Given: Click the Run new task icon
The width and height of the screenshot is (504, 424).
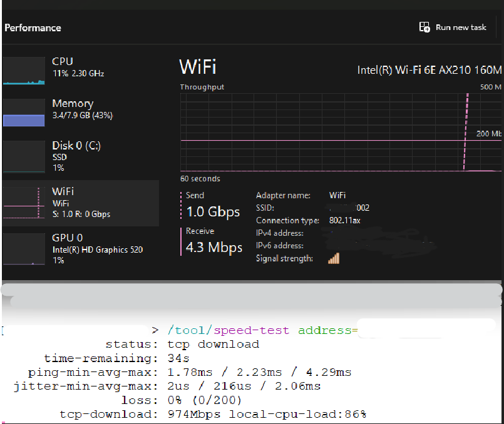Looking at the screenshot, I should 424,28.
